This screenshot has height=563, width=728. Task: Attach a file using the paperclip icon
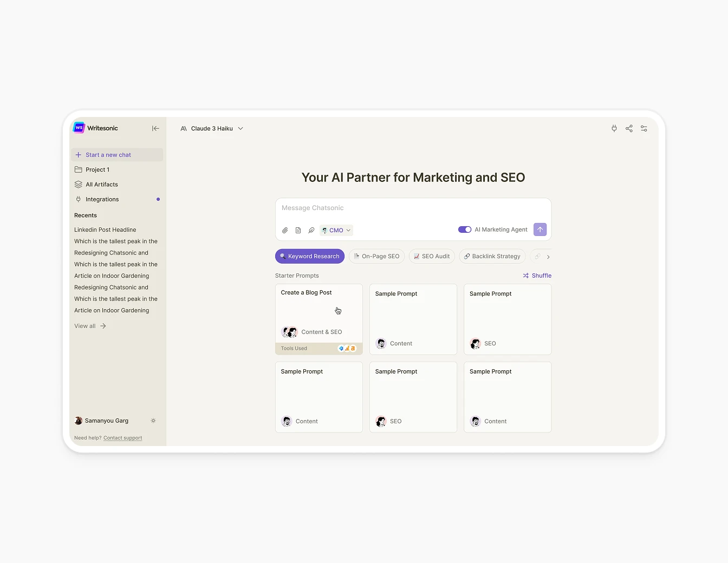285,230
